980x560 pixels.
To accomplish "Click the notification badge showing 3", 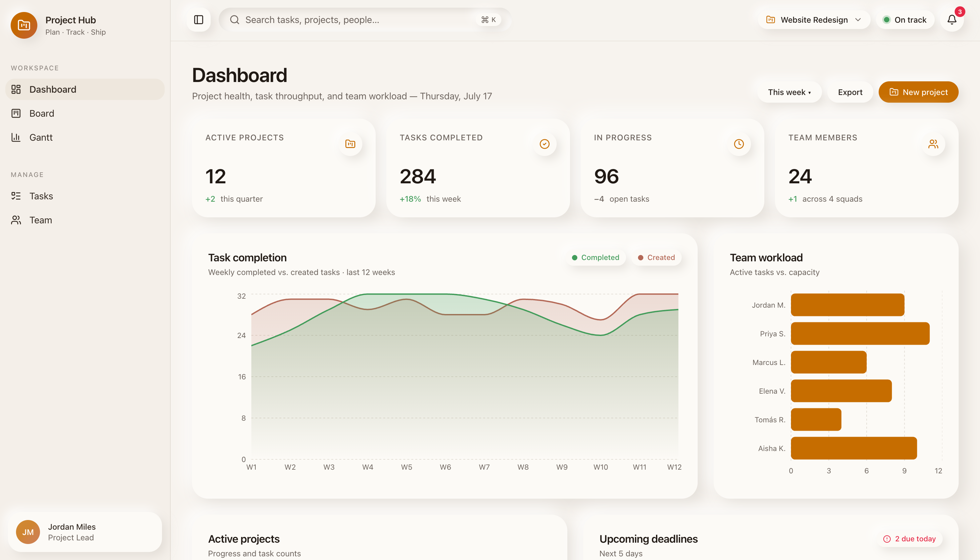I will coord(960,12).
